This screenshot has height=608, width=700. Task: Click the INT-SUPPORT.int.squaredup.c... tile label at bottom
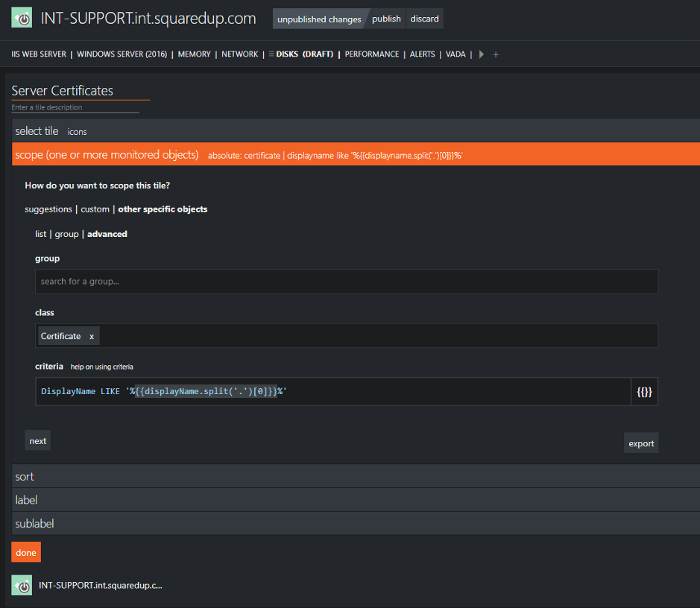101,585
